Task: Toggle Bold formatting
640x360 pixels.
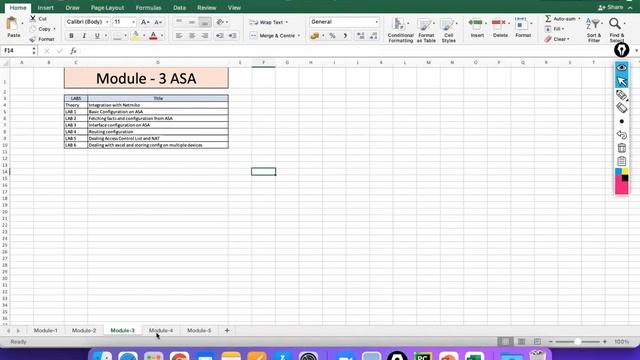Action: (71, 36)
